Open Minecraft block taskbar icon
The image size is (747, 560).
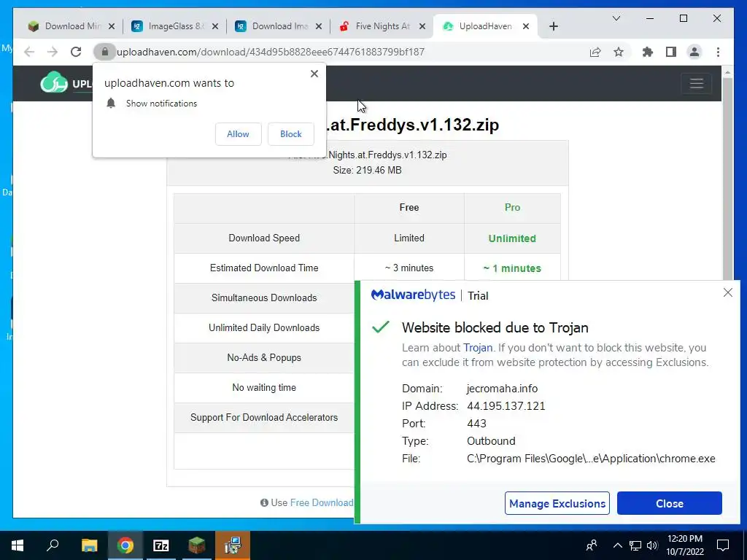point(197,545)
